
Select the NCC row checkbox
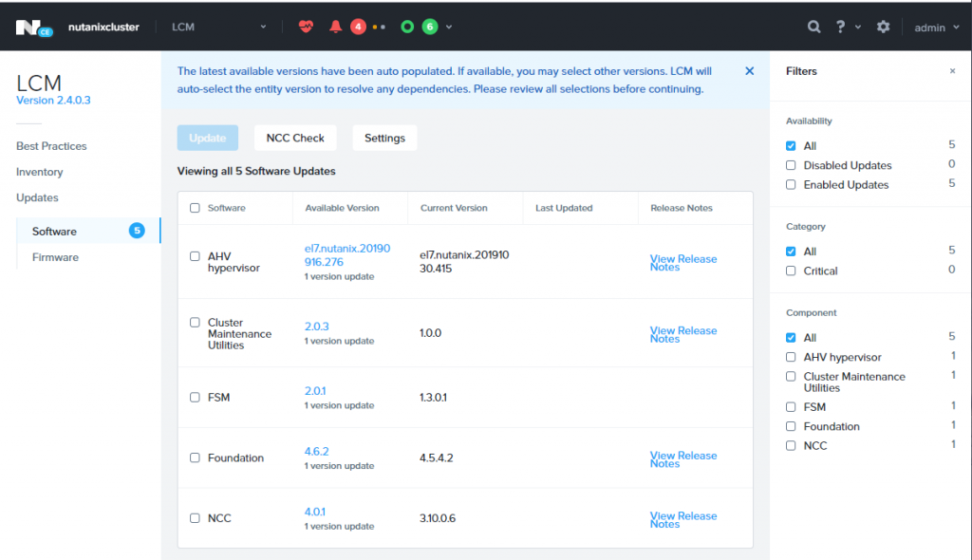[x=195, y=518]
